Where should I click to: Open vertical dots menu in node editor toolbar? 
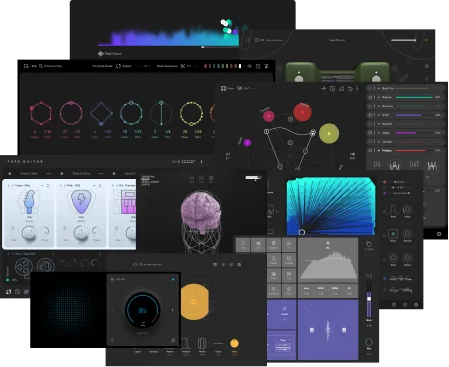[357, 88]
